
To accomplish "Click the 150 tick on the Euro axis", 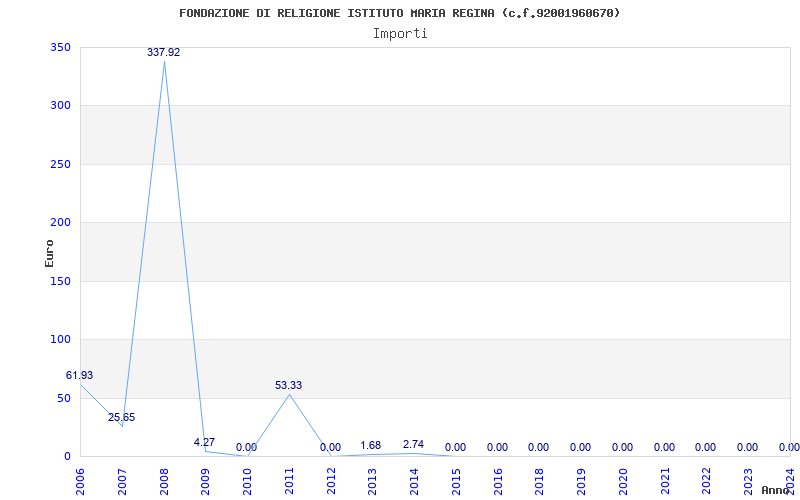I will point(60,281).
